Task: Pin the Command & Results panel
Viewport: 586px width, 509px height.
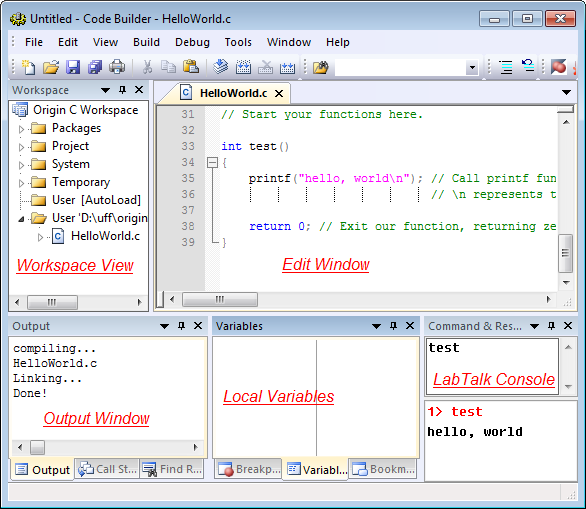Action: click(x=551, y=326)
